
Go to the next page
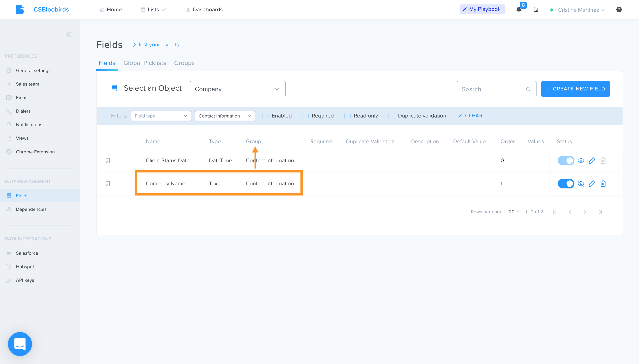585,212
